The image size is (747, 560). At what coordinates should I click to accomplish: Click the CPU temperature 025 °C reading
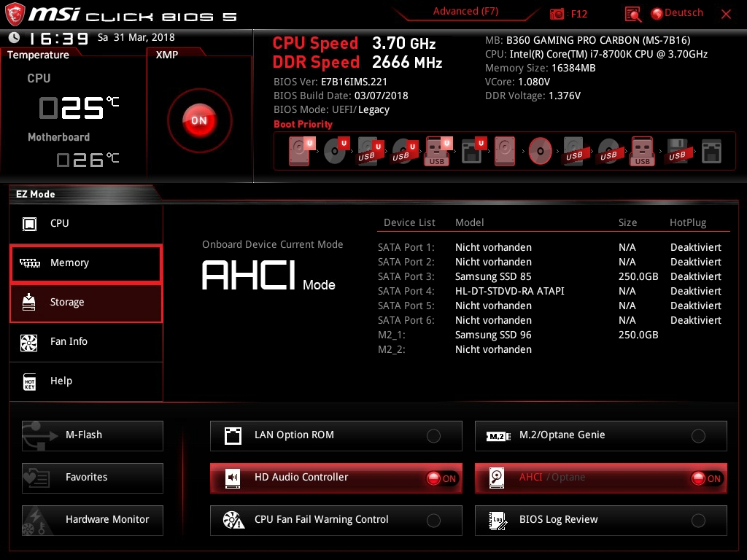[79, 108]
